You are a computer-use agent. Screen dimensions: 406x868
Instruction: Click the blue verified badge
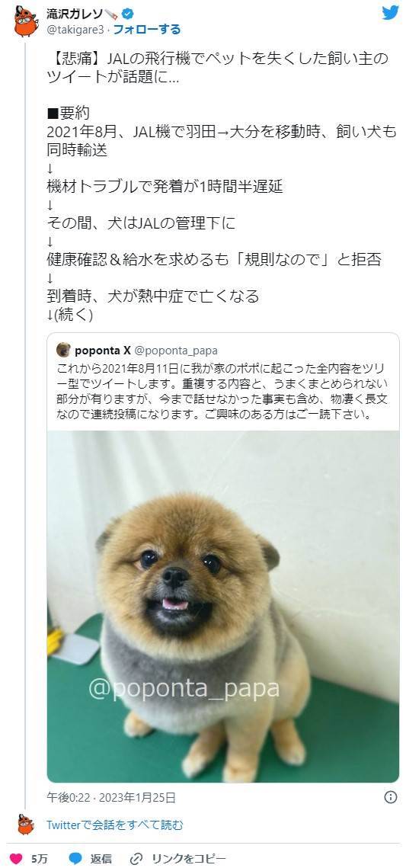point(126,13)
